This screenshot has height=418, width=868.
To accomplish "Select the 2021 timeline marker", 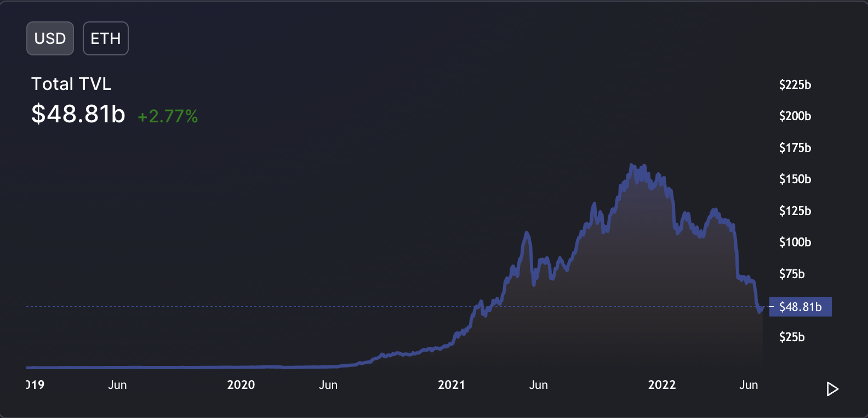I will coord(452,385).
